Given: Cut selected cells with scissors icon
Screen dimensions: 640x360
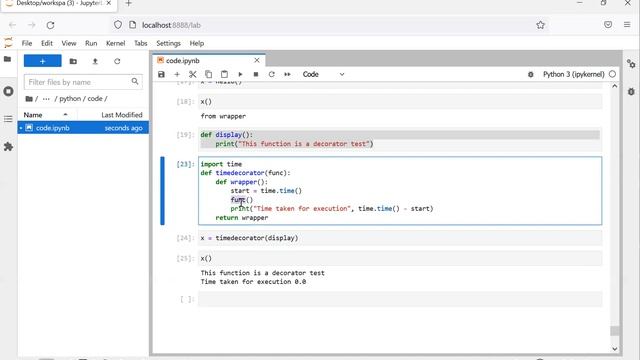Looking at the screenshot, I should 193,74.
